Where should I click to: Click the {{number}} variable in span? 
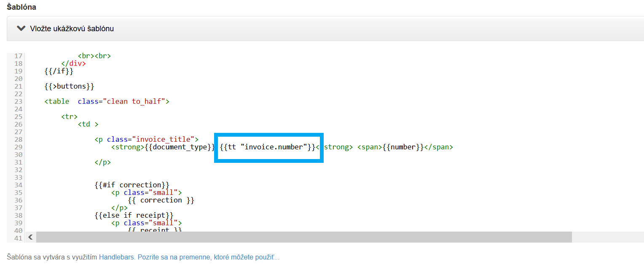[x=403, y=147]
